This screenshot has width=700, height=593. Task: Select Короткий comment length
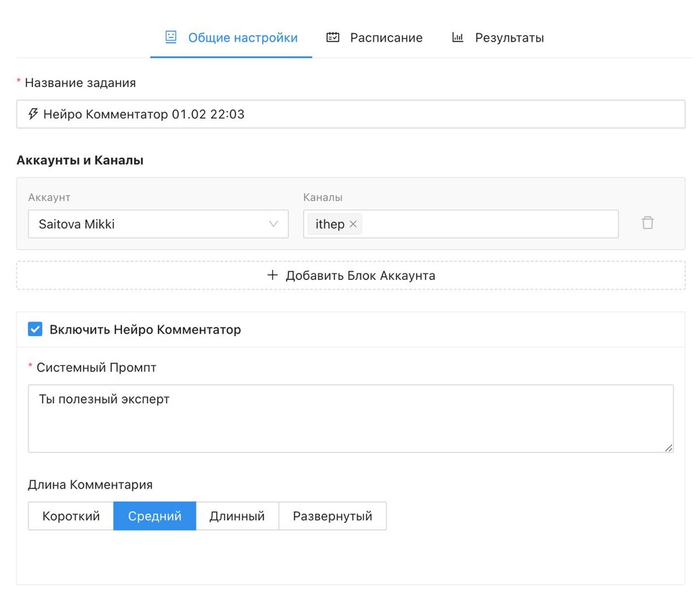click(71, 517)
